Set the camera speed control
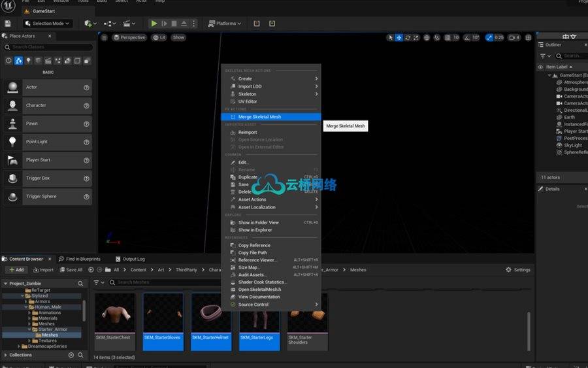This screenshot has height=368, width=588. [x=514, y=37]
